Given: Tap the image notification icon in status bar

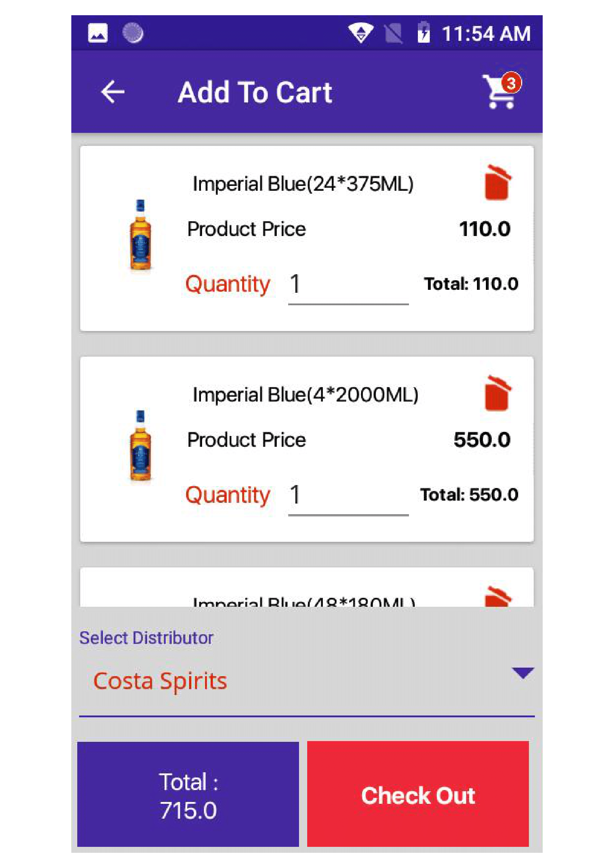Looking at the screenshot, I should point(98,33).
